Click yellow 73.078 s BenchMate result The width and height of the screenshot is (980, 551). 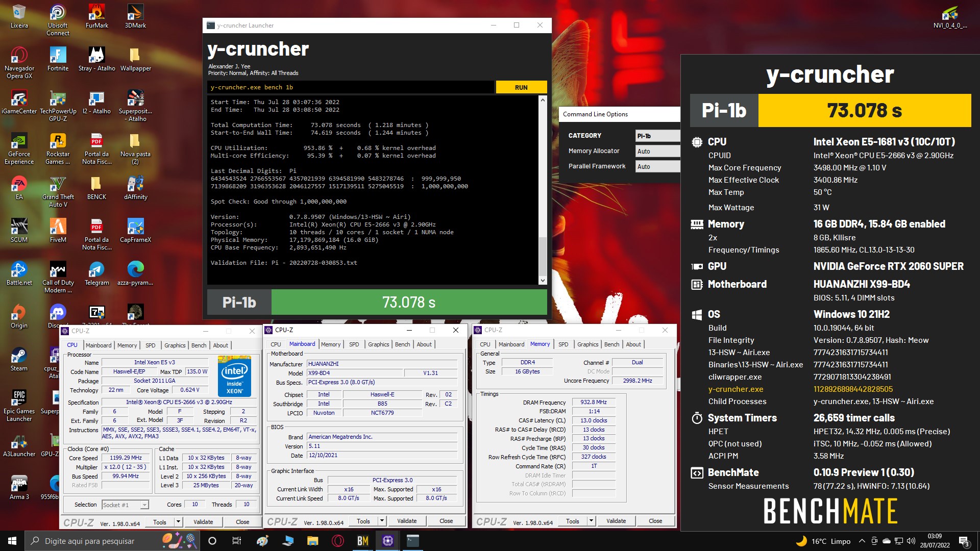(864, 110)
